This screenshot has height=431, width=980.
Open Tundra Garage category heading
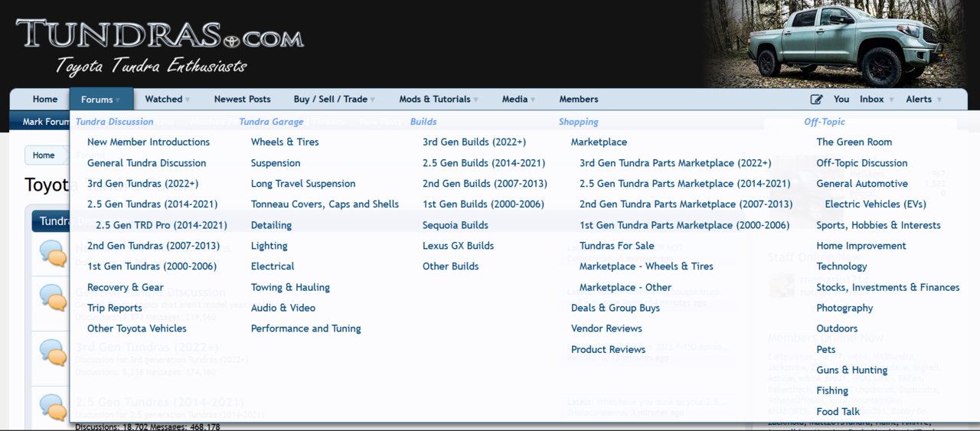coord(271,122)
